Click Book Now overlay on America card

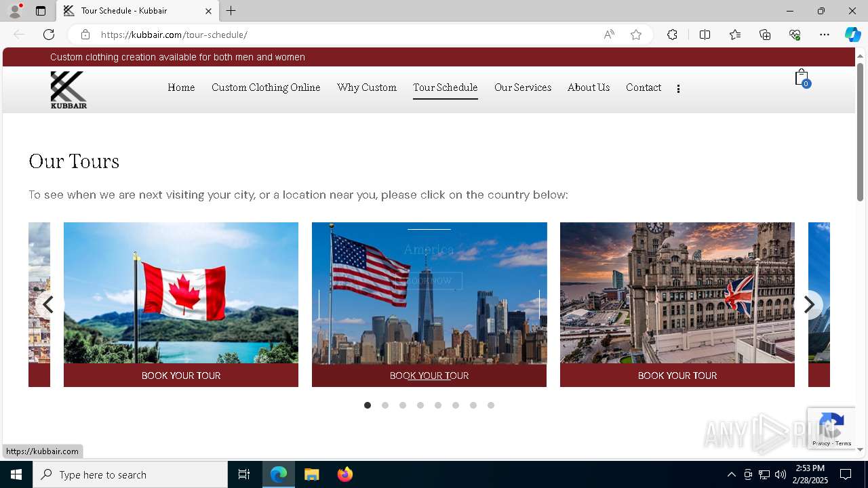(x=429, y=281)
